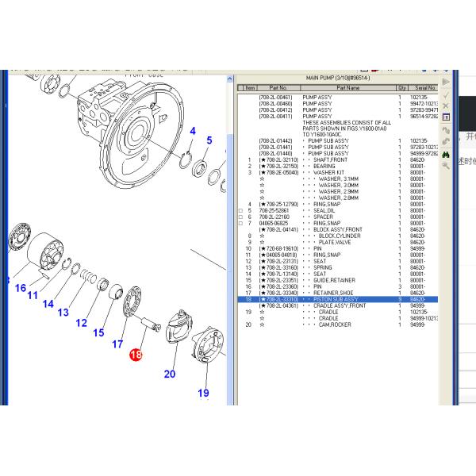Click the X delete icon in side toolbar
The width and height of the screenshot is (476, 476).
pos(446,106)
